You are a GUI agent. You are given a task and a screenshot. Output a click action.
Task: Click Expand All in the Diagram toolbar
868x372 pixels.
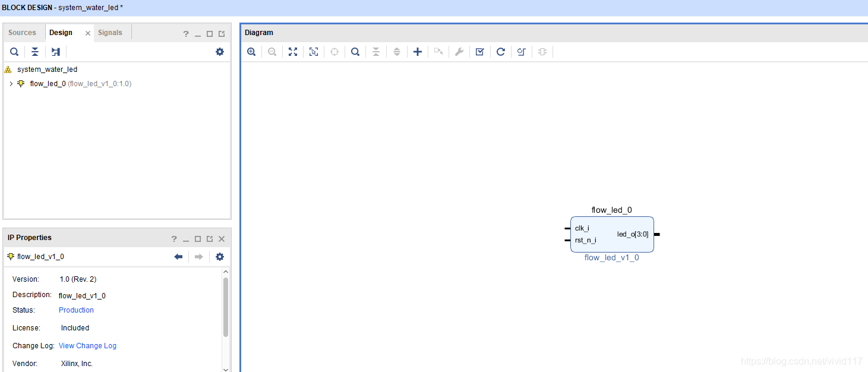coord(397,52)
